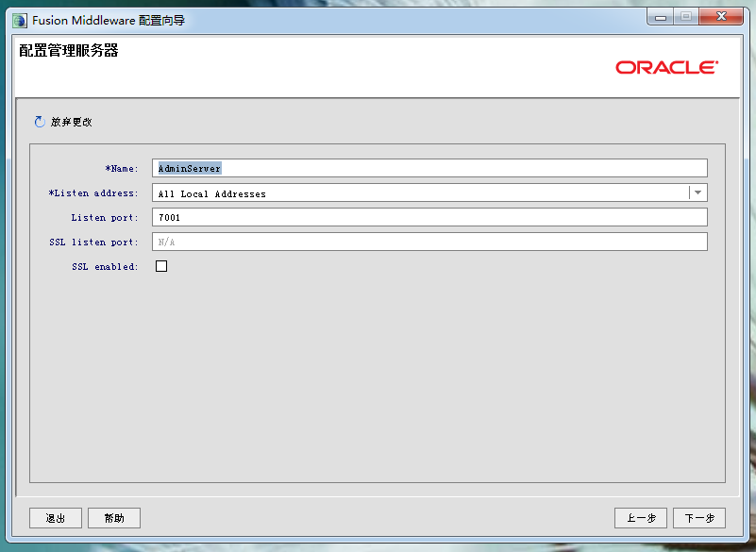Image resolution: width=756 pixels, height=552 pixels.
Task: Click the *Listen address: label
Action: pyautogui.click(x=93, y=193)
